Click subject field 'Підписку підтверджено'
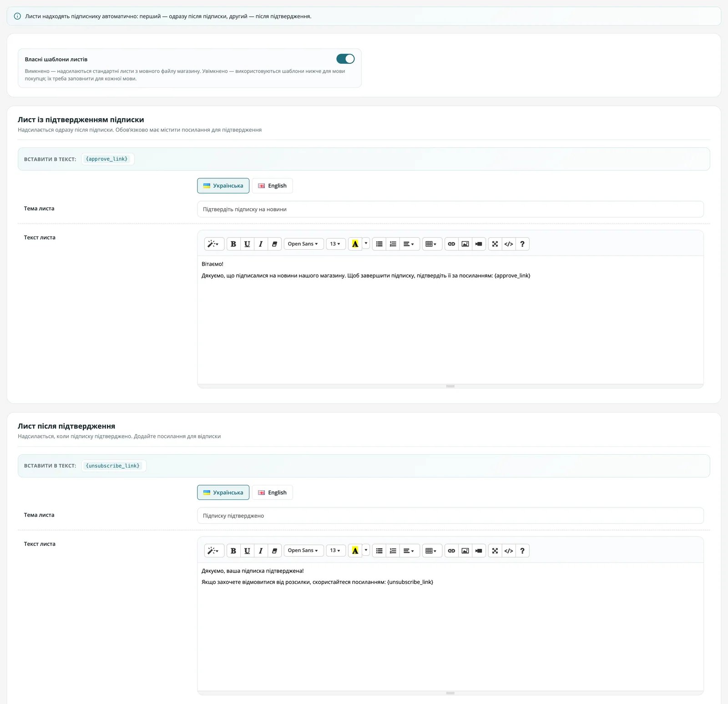The width and height of the screenshot is (728, 704). pyautogui.click(x=450, y=516)
